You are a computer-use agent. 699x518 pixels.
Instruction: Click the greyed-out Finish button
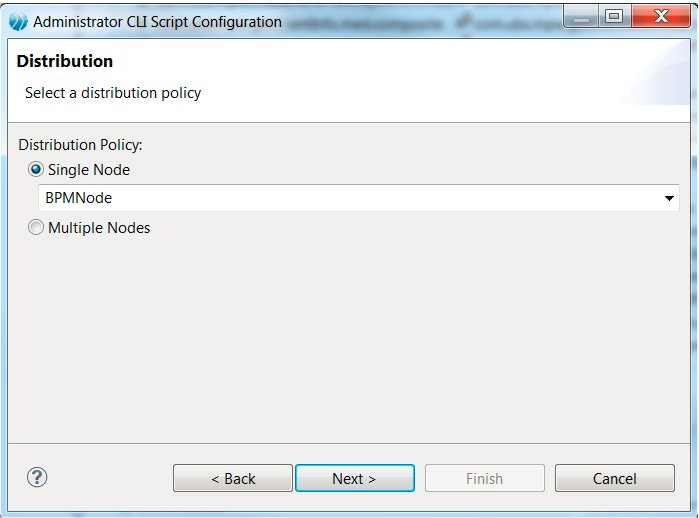click(x=484, y=478)
